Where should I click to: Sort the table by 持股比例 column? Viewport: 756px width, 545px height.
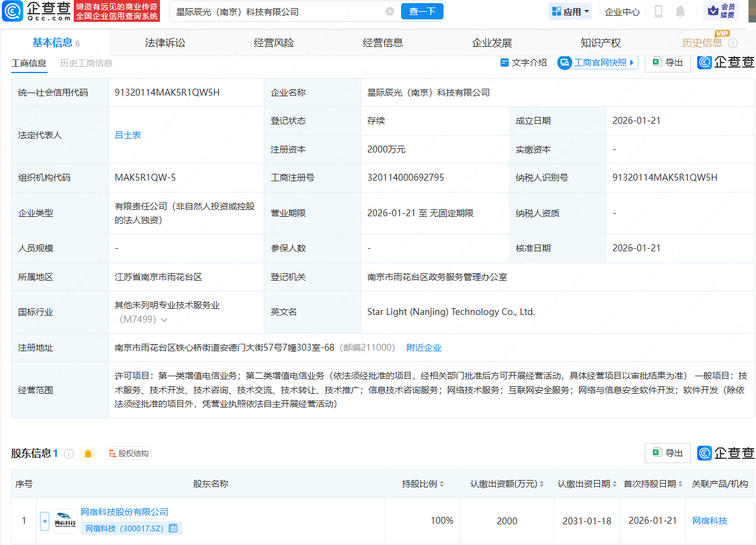[x=441, y=483]
